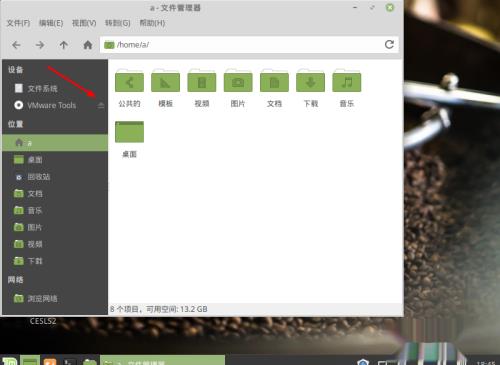Select the 音乐 folder in main pane
Viewport: 500px width, 365px height.
pyautogui.click(x=347, y=81)
